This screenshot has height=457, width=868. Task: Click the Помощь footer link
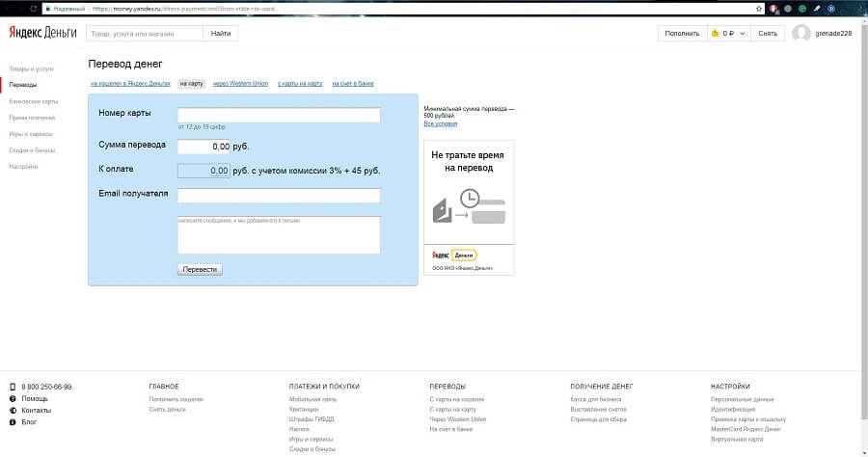(x=35, y=398)
